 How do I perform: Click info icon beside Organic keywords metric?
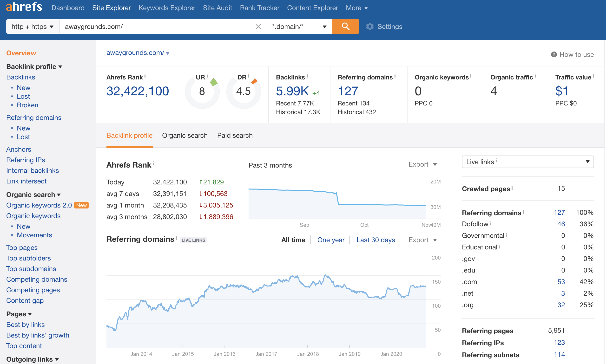tap(471, 76)
